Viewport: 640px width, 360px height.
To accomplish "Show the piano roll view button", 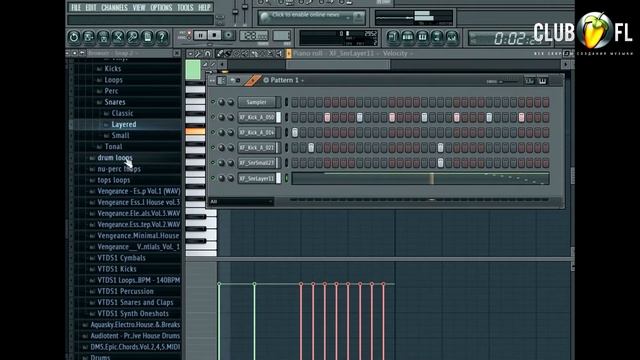I will click(422, 37).
